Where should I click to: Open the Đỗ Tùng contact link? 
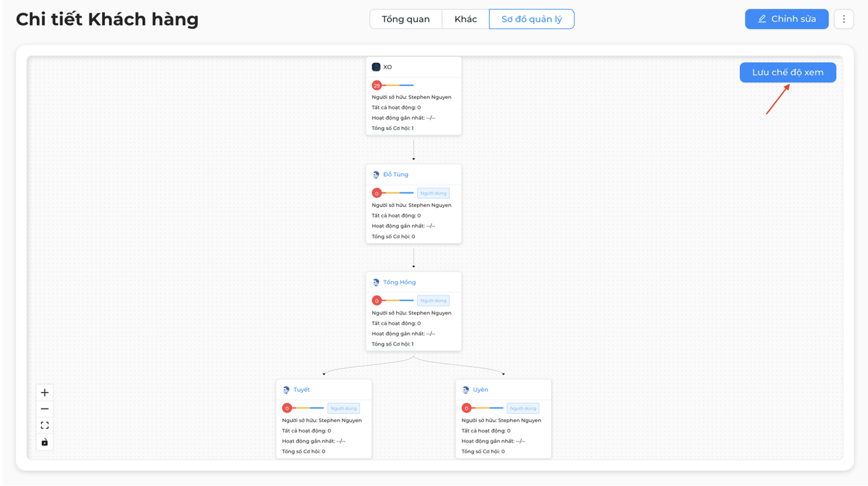click(x=396, y=174)
